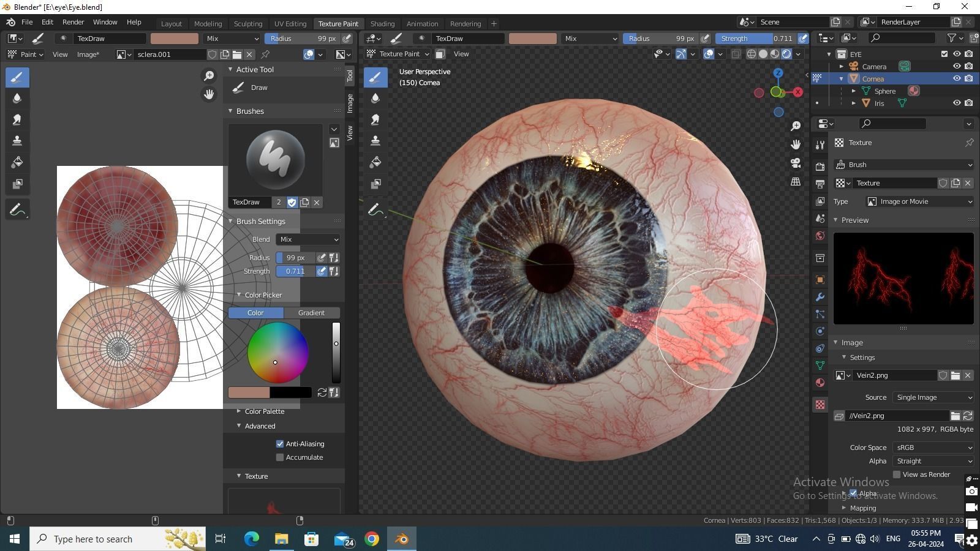Open Blender from the Windows taskbar
Screen dimensions: 980x551
[402, 539]
